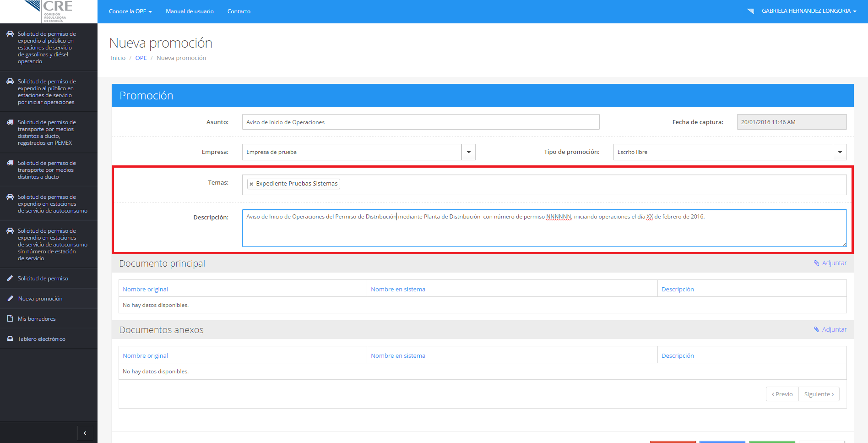Open Manual de usuario
Image resolution: width=868 pixels, height=443 pixels.
[190, 11]
